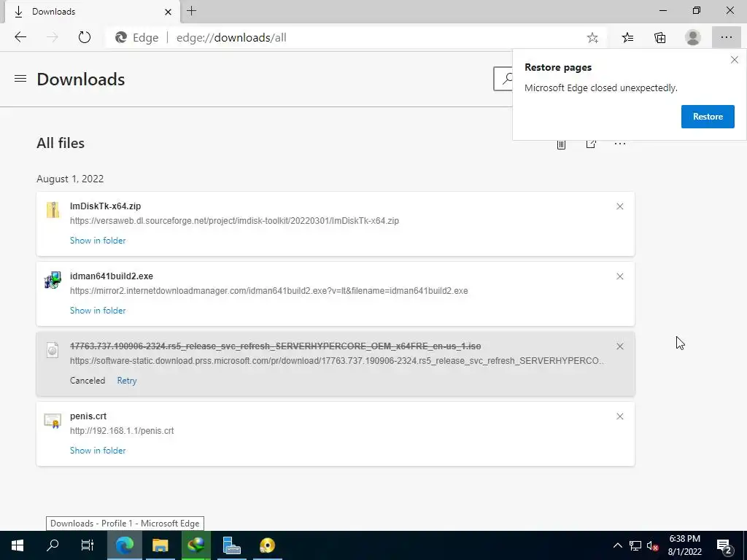Dismiss the Restore pages popup

click(x=734, y=60)
